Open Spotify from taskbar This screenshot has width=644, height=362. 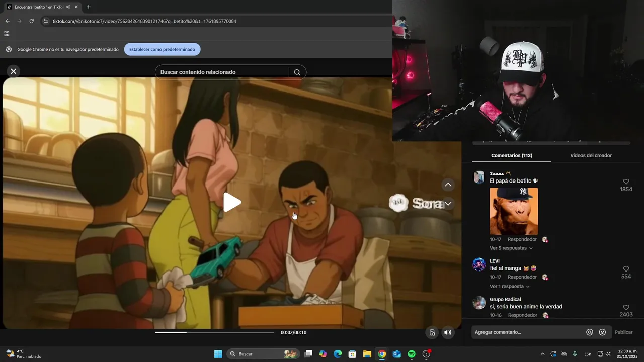coord(412,354)
